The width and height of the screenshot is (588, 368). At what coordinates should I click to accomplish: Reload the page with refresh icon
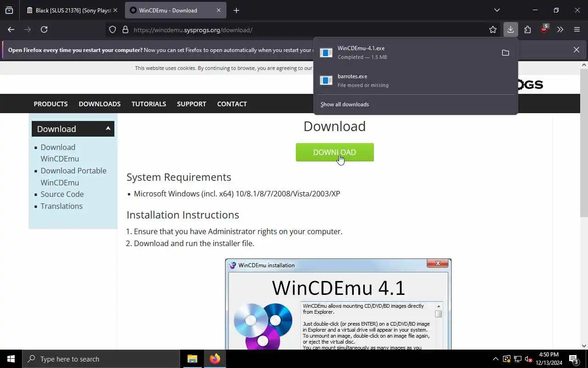click(44, 29)
